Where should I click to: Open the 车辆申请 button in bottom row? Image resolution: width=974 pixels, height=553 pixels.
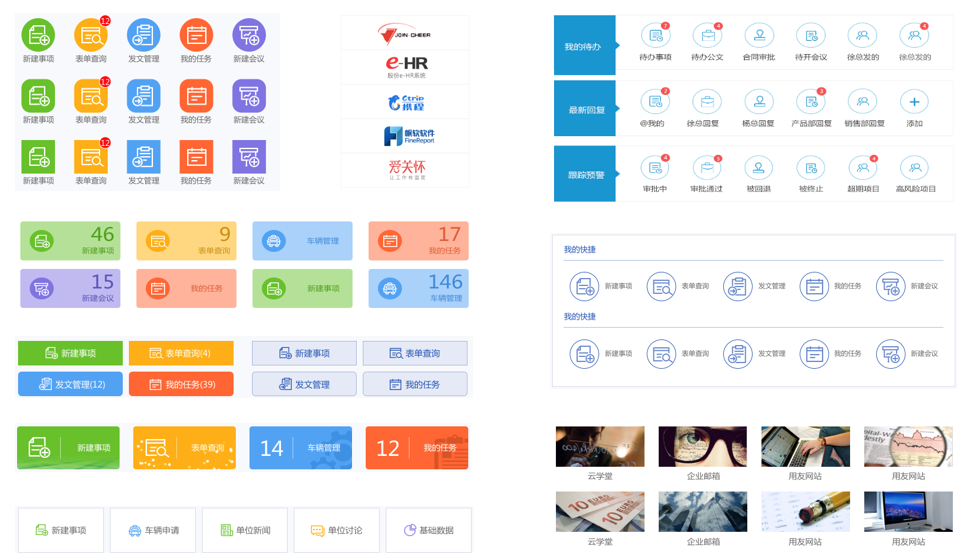pos(153,530)
